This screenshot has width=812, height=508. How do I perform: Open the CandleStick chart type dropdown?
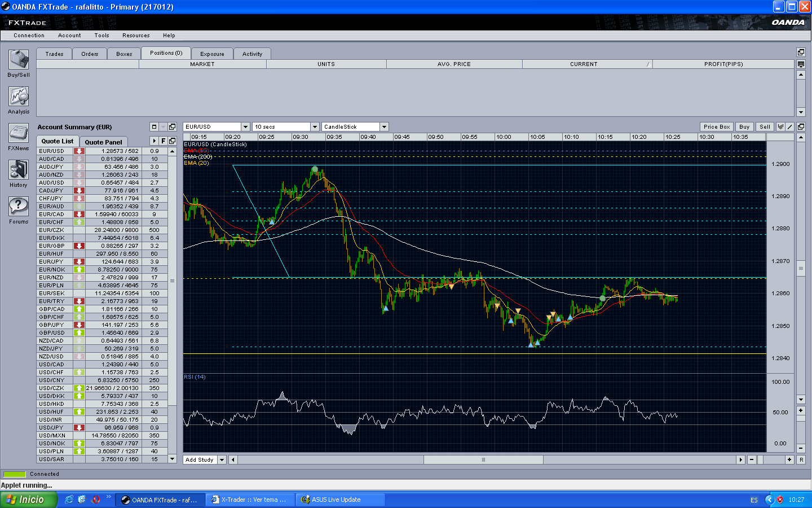pos(384,127)
